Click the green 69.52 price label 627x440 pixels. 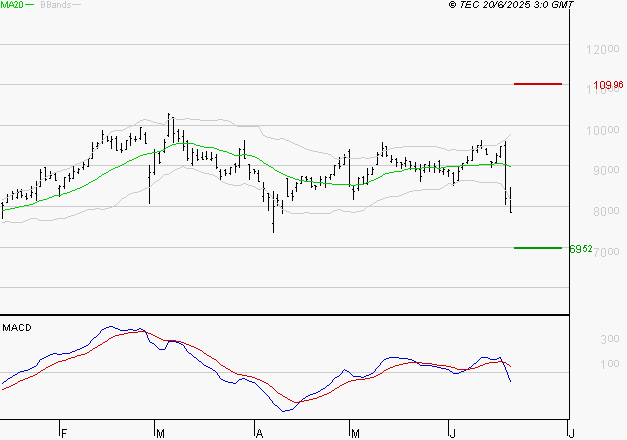coord(580,248)
